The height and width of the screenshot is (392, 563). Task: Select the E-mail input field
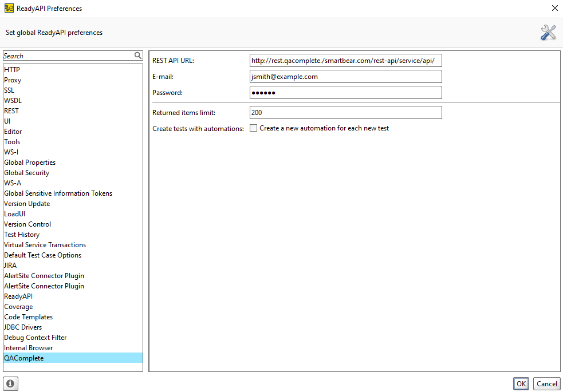(x=346, y=76)
